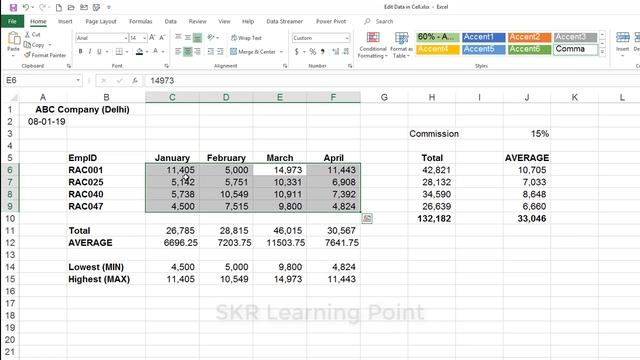Switch to the Data tab
This screenshot has height=360, width=640.
tap(171, 21)
